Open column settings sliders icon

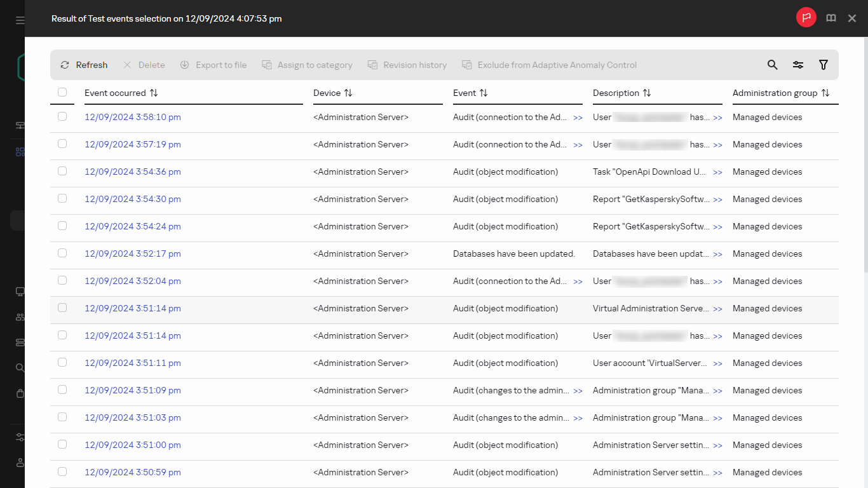pos(798,65)
